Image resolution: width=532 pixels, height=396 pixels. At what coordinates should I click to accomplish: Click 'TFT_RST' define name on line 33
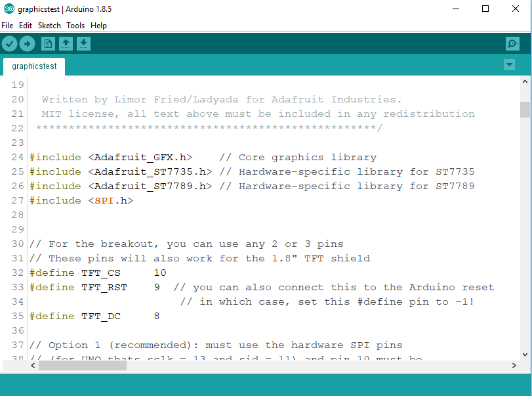[104, 288]
